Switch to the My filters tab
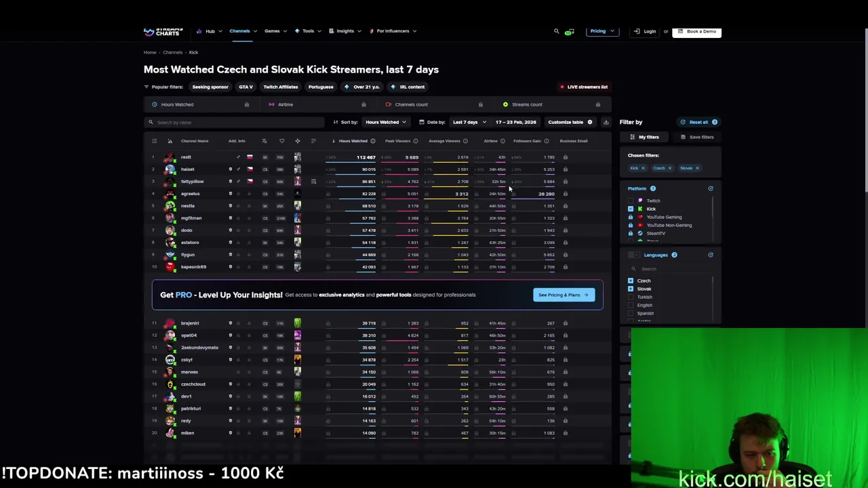Viewport: 868px width, 488px height. coord(644,137)
